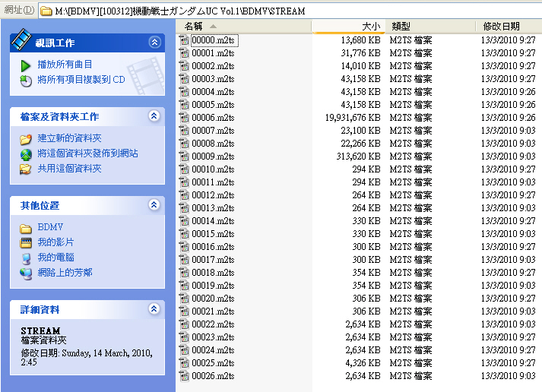Viewport: 542px width, 392px height.
Task: Sort files by the 修改日期 column header
Action: pyautogui.click(x=509, y=27)
